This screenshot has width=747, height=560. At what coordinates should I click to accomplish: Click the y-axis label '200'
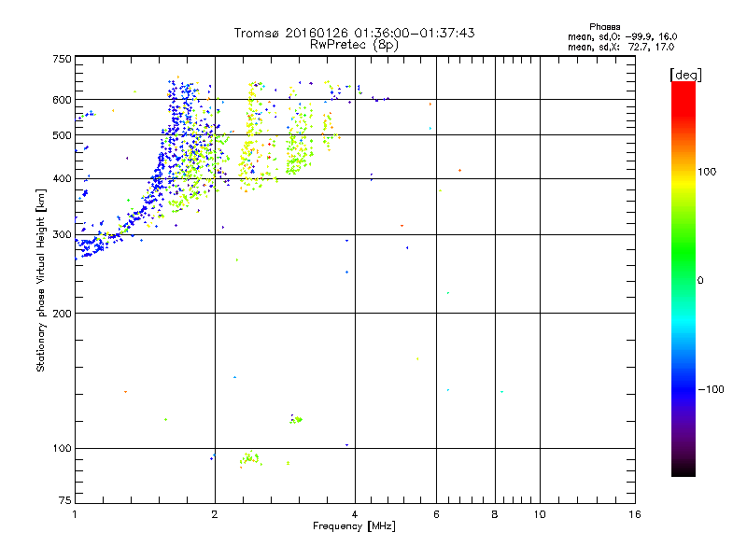(x=62, y=314)
